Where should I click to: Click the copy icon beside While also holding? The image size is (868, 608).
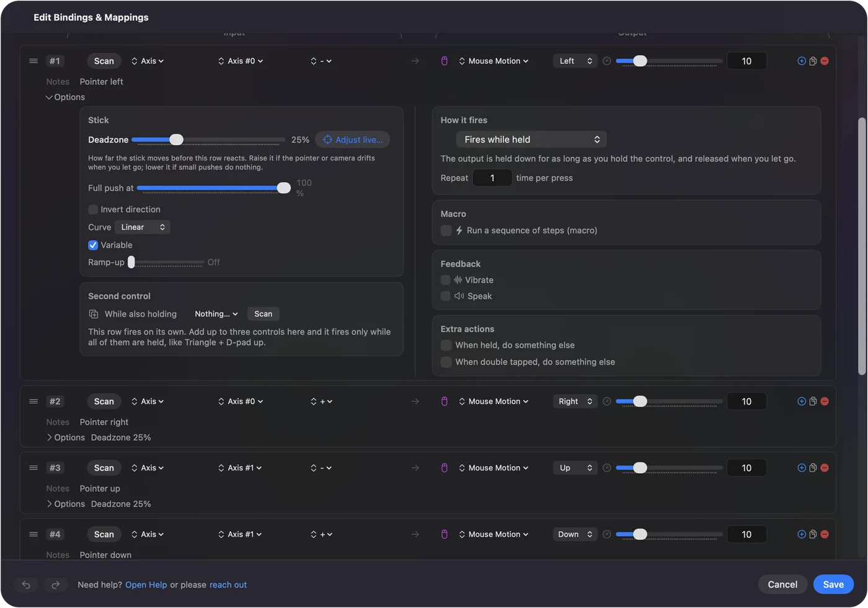pos(94,314)
